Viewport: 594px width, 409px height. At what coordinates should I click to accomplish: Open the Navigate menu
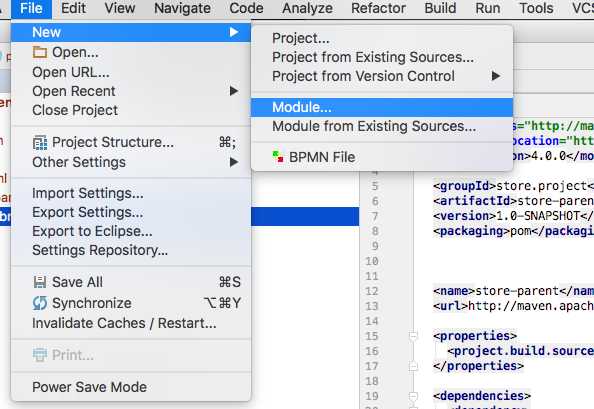pyautogui.click(x=182, y=8)
